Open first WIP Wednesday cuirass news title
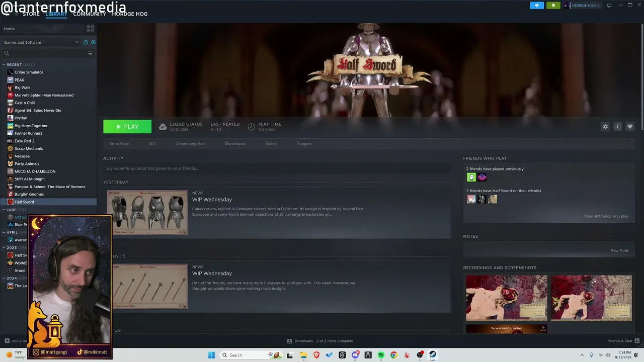This screenshot has height=362, width=644. click(212, 200)
